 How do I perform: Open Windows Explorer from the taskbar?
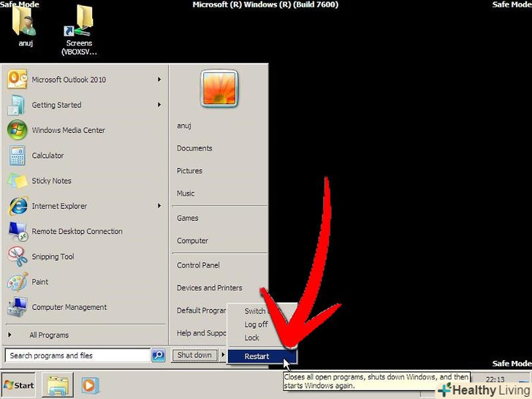pos(58,385)
